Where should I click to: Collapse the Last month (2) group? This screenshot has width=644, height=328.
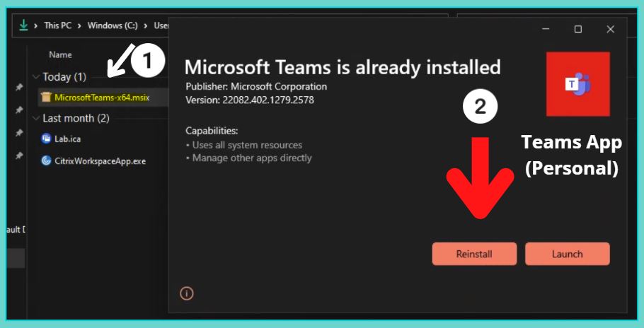coord(36,119)
